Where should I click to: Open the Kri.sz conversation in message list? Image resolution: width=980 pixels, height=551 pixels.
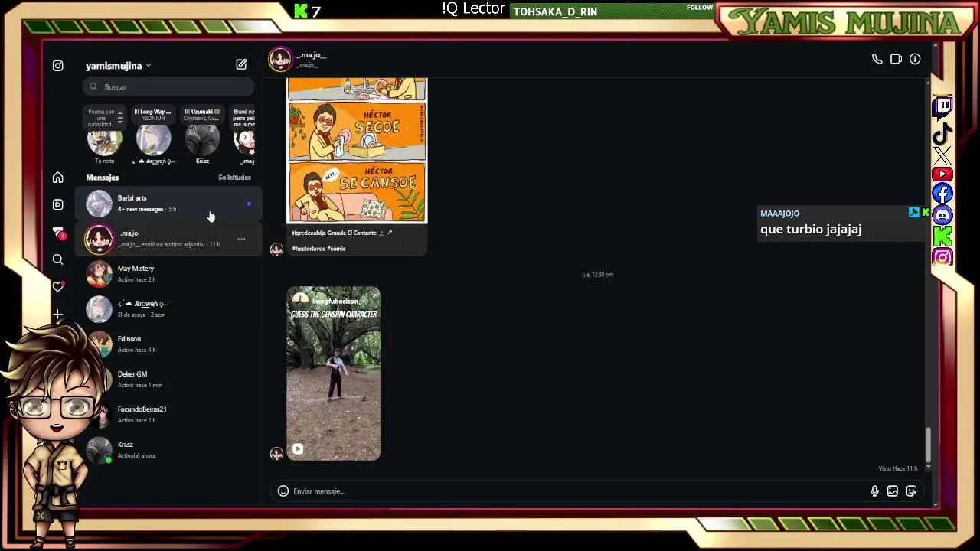click(x=168, y=450)
